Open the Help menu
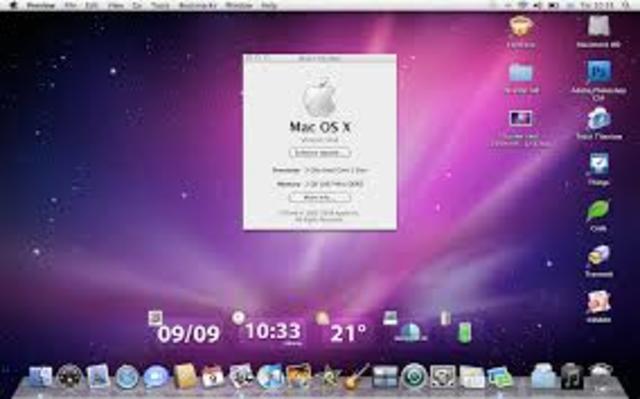Image resolution: width=640 pixels, height=399 pixels. point(269,6)
